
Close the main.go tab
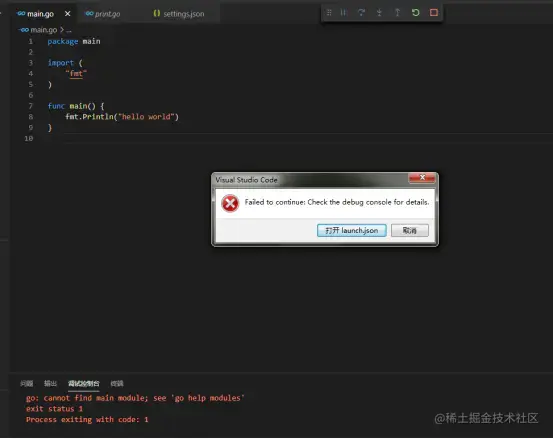click(68, 14)
